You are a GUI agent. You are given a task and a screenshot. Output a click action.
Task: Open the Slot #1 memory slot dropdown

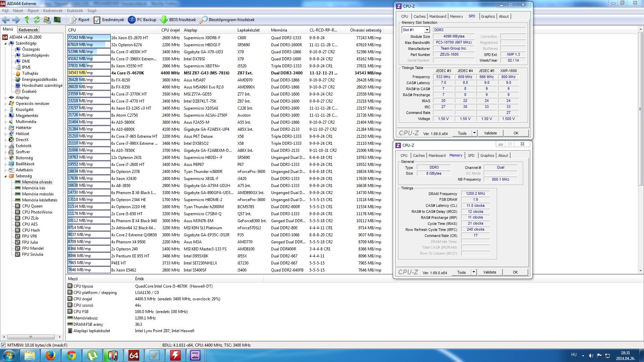pyautogui.click(x=427, y=30)
